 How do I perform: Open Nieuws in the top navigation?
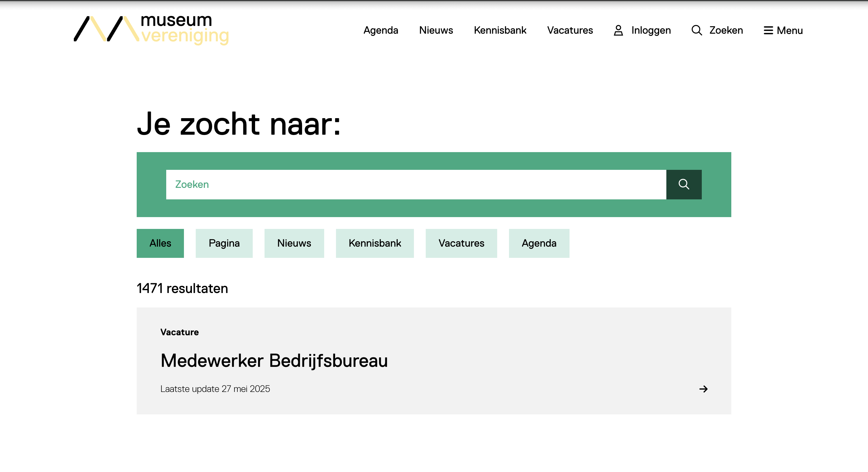pos(436,30)
